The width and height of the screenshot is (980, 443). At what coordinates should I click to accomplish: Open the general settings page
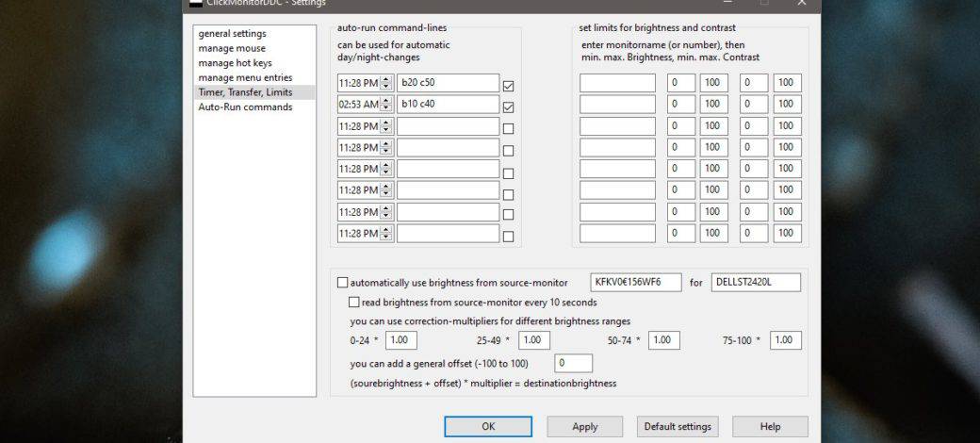point(232,34)
